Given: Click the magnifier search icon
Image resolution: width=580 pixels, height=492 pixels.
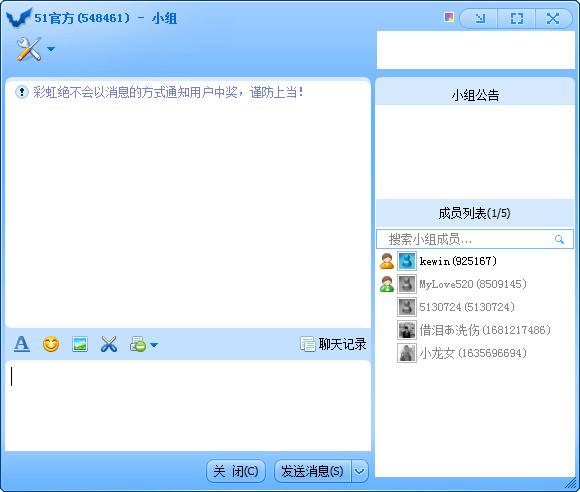Looking at the screenshot, I should pos(559,240).
